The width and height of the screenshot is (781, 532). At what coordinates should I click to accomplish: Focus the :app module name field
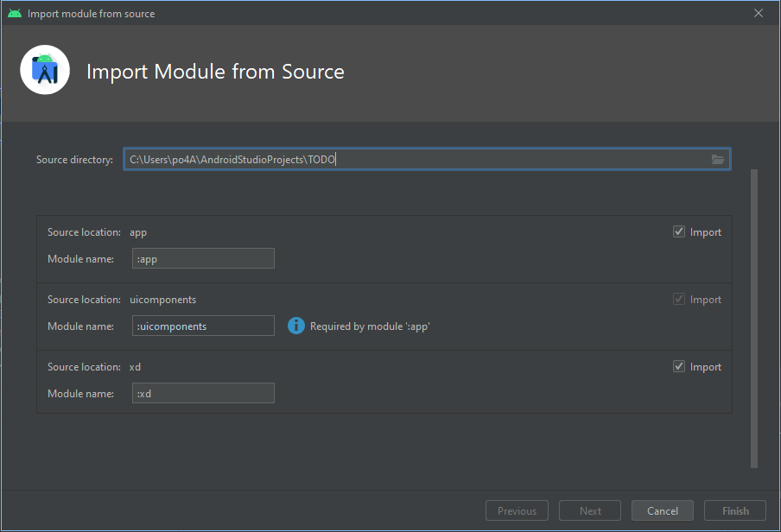coord(204,259)
